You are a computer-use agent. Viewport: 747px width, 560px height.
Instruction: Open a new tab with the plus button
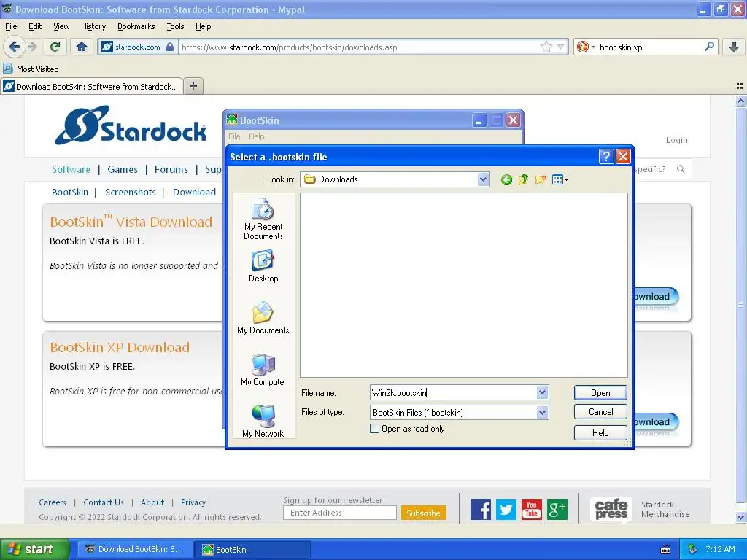193,86
